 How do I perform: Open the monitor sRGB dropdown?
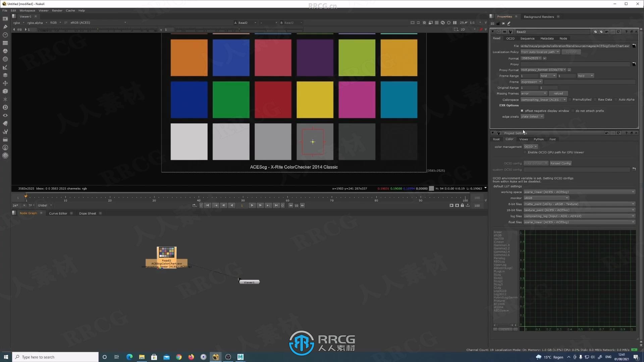coord(546,198)
